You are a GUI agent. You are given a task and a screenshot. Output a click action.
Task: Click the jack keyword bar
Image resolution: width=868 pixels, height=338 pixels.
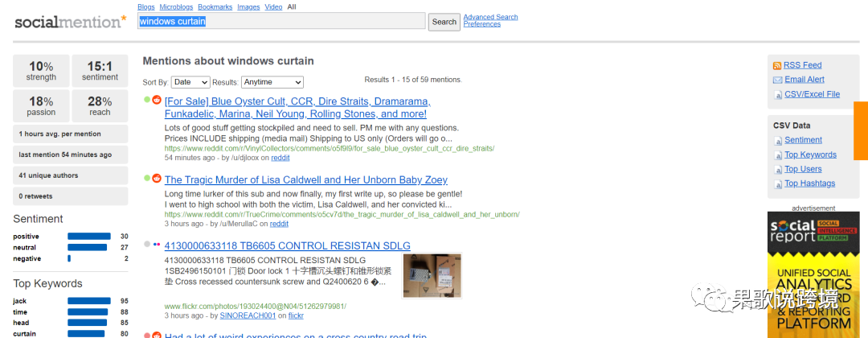[89, 301]
